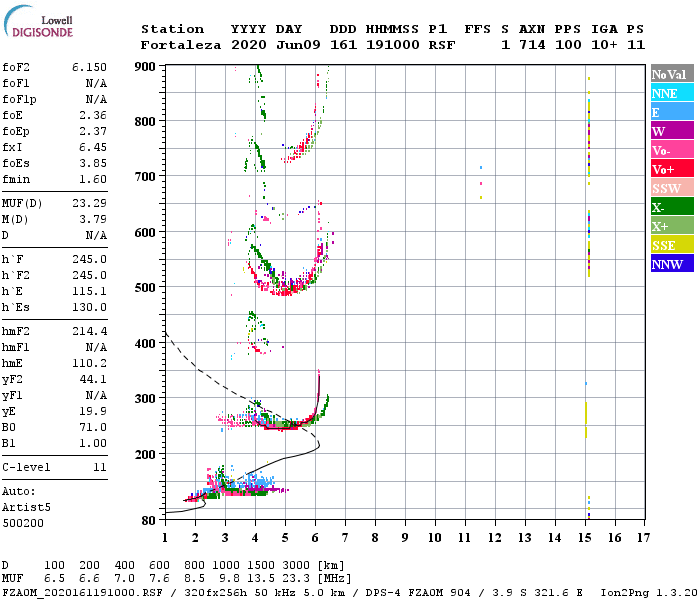This screenshot has height=600, width=700.
Task: Click the Fortaleza station name
Action: click(181, 45)
